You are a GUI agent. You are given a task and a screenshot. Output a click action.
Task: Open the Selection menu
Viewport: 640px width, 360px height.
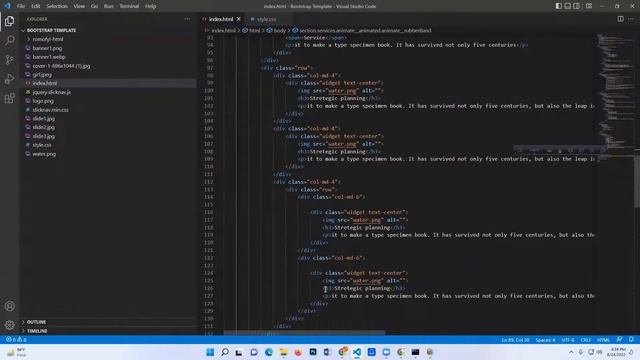[x=57, y=6]
